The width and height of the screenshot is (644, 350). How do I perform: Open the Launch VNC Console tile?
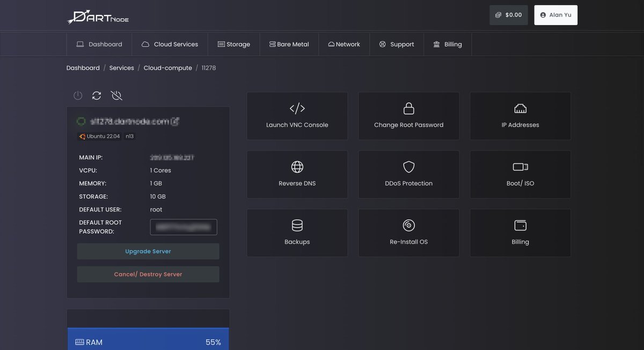coord(297,116)
